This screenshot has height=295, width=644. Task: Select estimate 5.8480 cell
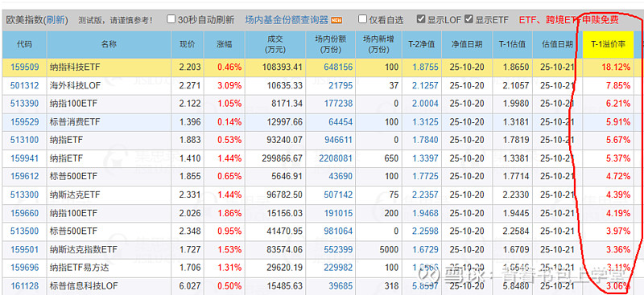(513, 285)
